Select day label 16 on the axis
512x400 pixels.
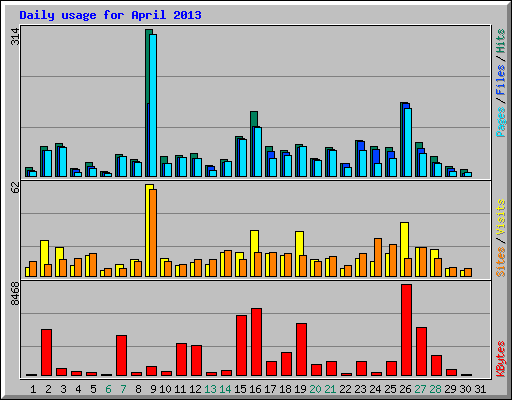click(255, 389)
